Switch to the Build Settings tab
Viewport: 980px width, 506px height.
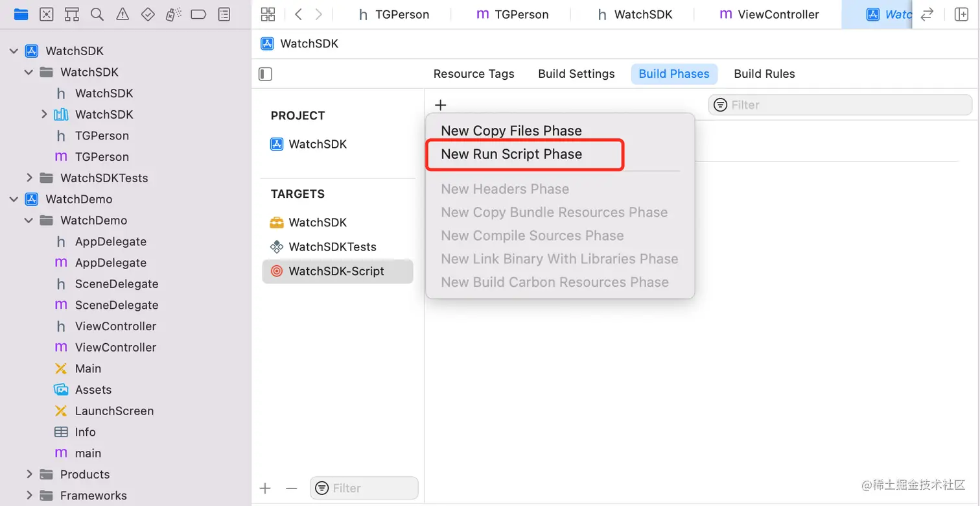576,74
